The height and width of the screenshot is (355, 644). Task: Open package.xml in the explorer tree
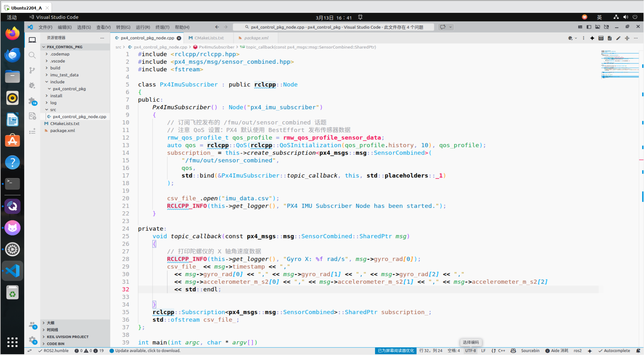tap(62, 130)
